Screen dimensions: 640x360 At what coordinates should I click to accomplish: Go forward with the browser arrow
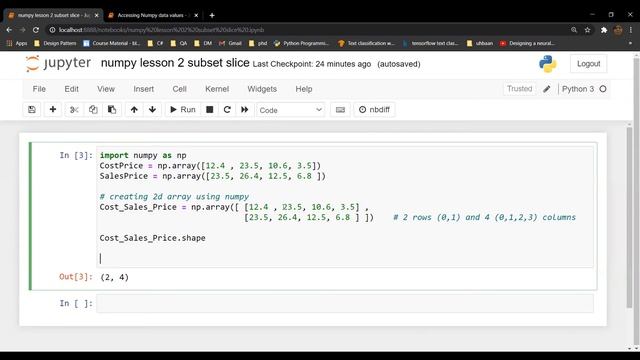(x=22, y=30)
